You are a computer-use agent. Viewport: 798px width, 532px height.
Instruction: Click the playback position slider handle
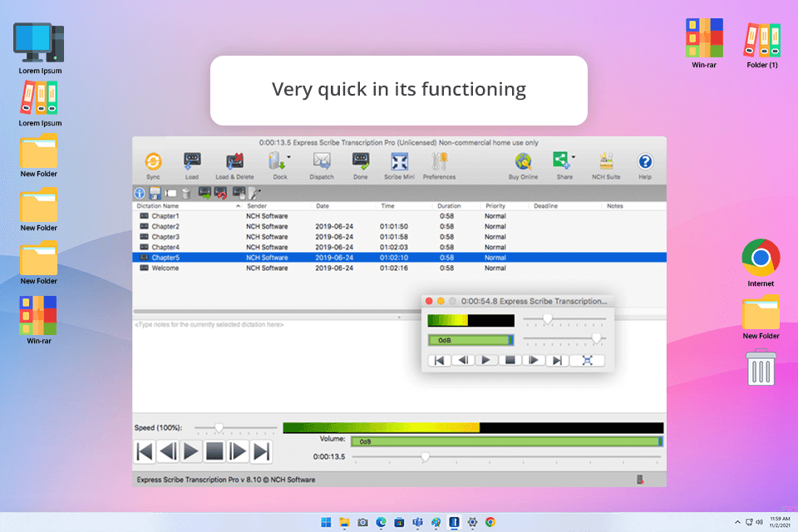click(425, 457)
